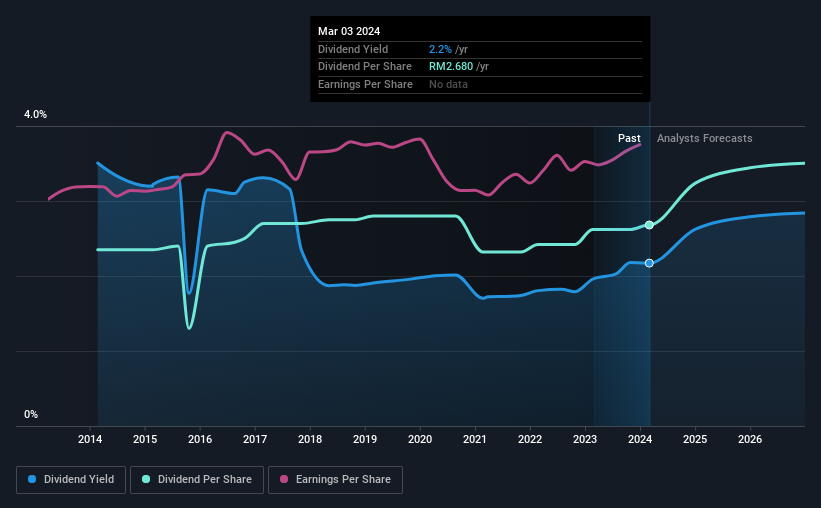
Task: Click tooltip row label 'Earnings Per Share'
Action: (365, 84)
